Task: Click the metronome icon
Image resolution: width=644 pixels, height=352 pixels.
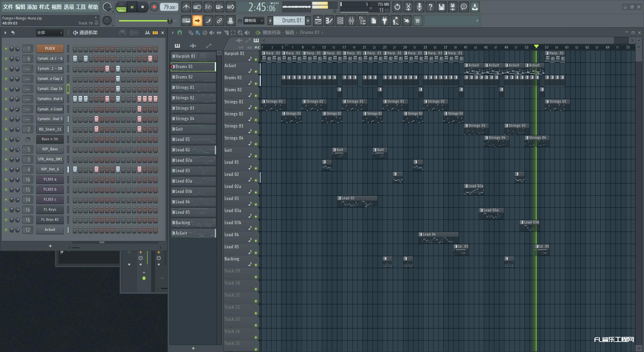Action: coord(186,7)
